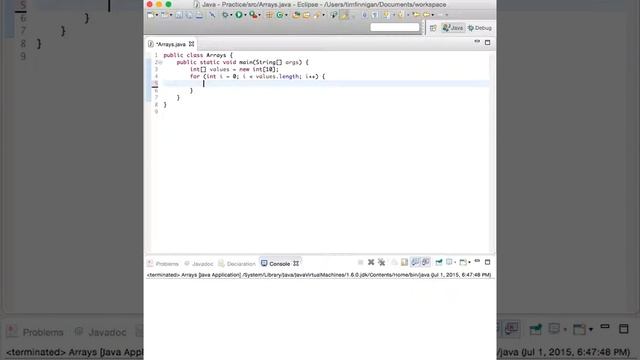640x360 pixels.
Task: Open Problems tab in background window
Action: (x=36, y=332)
